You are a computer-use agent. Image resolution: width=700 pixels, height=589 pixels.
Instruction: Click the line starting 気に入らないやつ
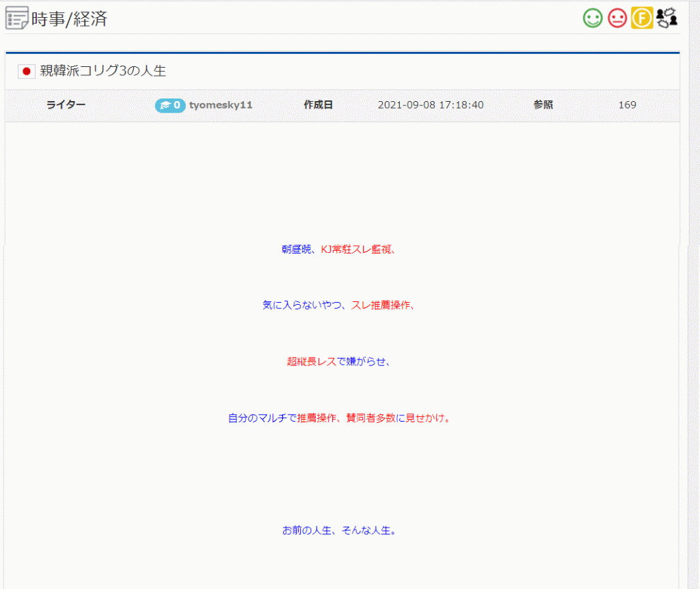(339, 305)
